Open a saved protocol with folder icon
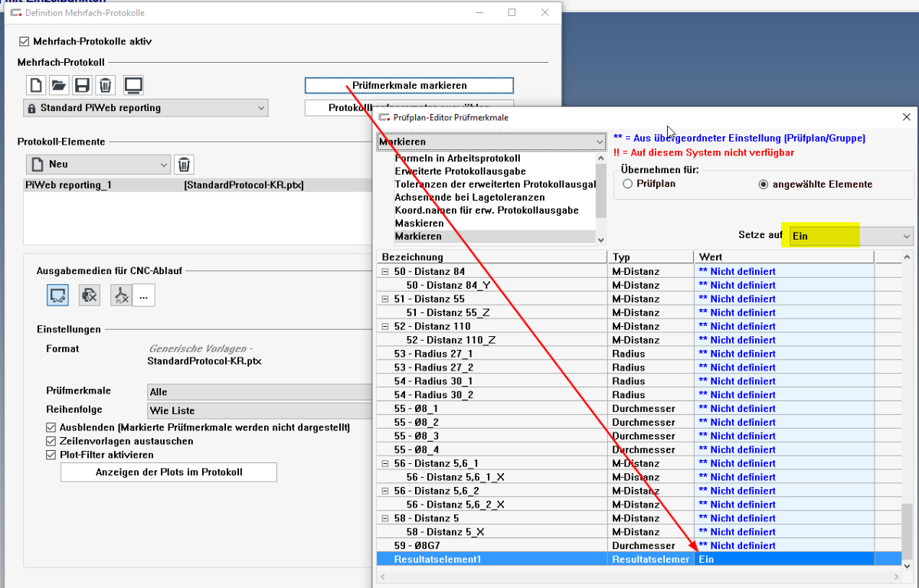 pyautogui.click(x=59, y=85)
